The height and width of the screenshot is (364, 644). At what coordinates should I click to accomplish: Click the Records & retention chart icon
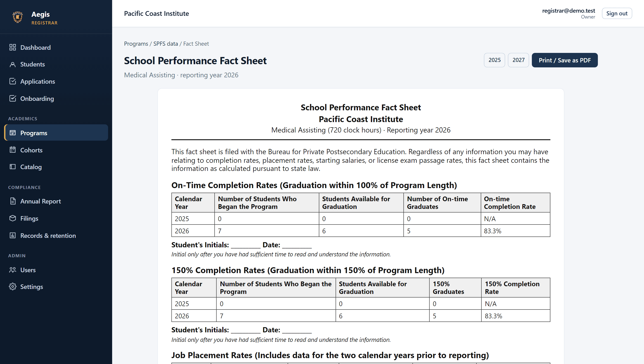pyautogui.click(x=12, y=235)
